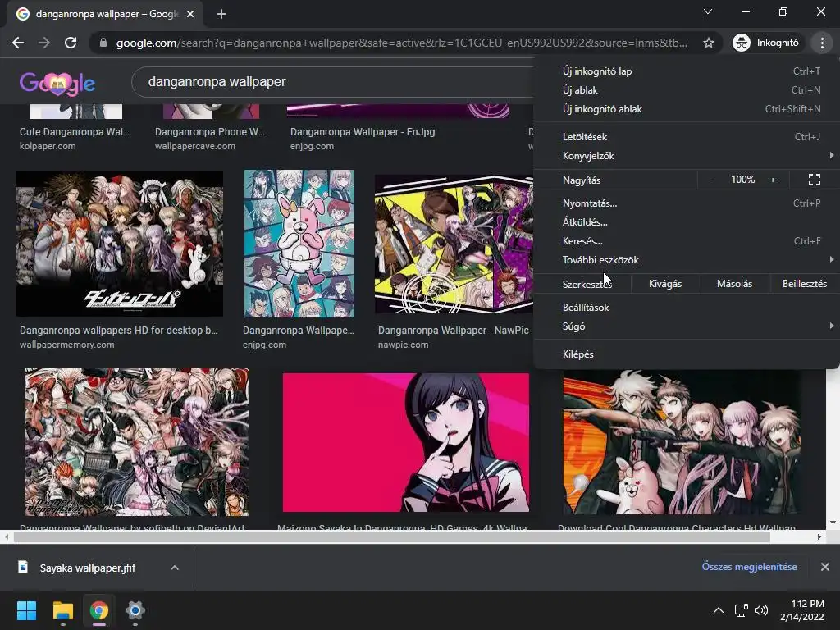Screen dimensions: 840x630
Task: Open the Inkognitó profile button
Action: (766, 43)
